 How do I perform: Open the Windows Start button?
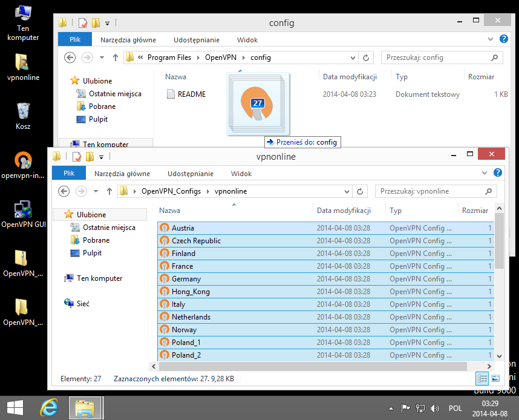pyautogui.click(x=15, y=408)
